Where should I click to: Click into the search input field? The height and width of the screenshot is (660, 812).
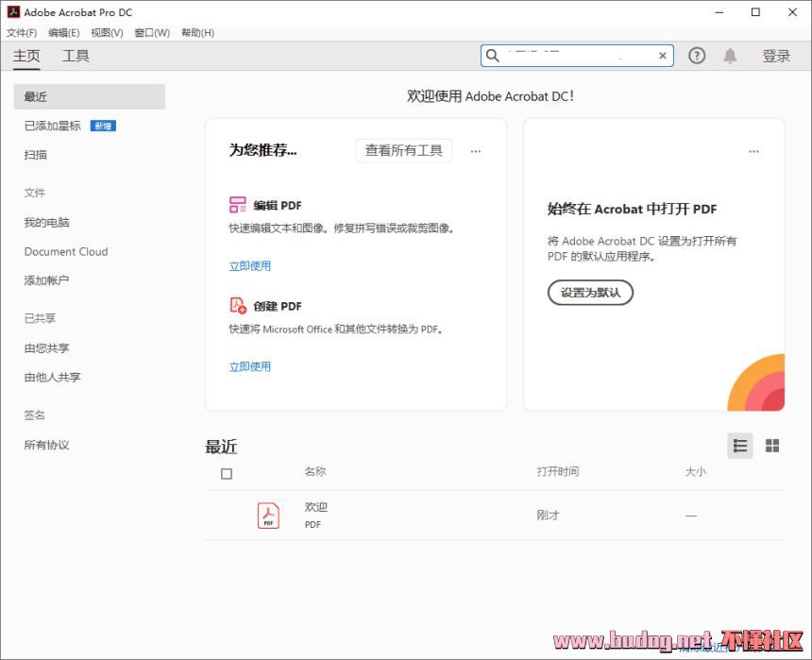pyautogui.click(x=579, y=56)
